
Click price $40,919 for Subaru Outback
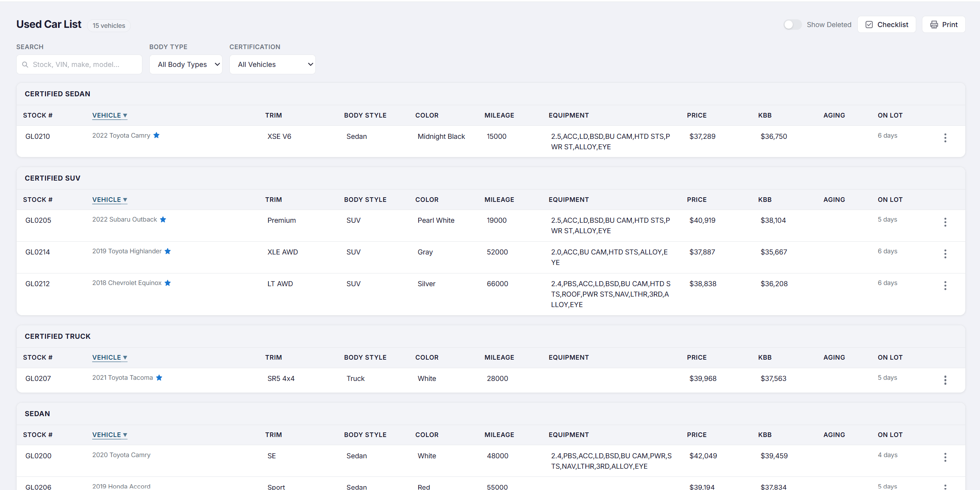702,220
